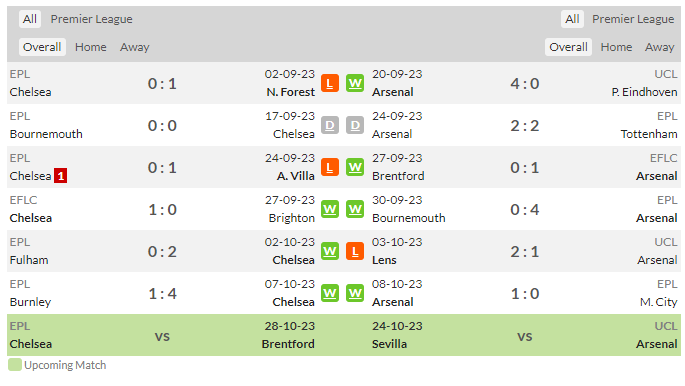The image size is (685, 386).
Task: Click the green W badge beside Brighton
Action: [330, 209]
